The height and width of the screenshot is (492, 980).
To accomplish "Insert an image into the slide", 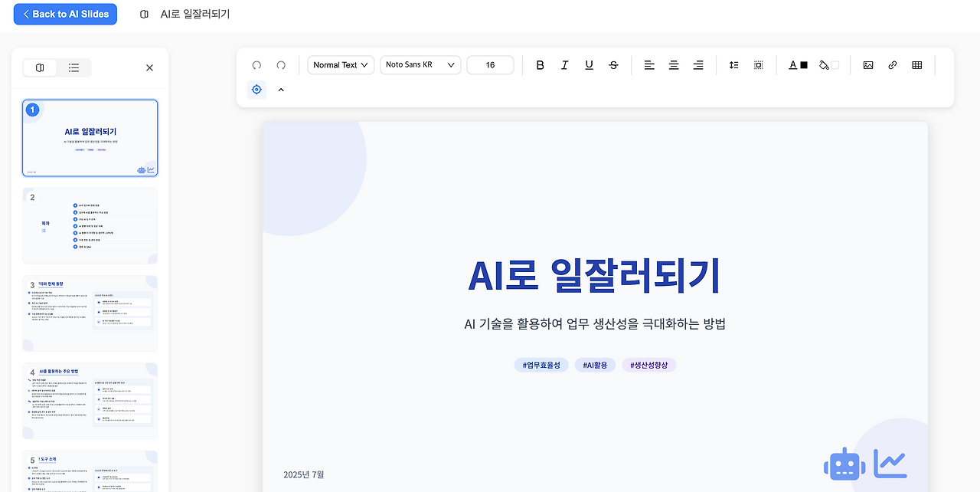I will point(867,65).
